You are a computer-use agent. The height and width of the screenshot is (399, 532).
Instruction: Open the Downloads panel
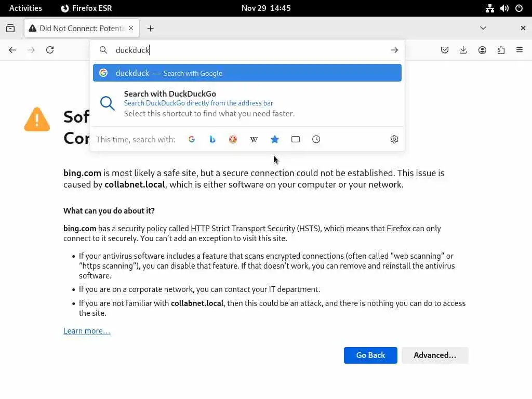[x=463, y=50]
